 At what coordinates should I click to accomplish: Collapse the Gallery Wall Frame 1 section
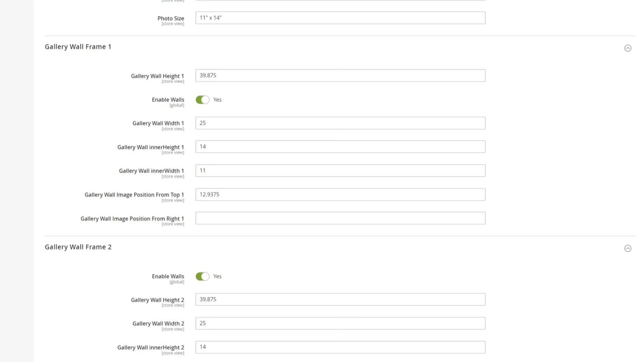[x=628, y=48]
